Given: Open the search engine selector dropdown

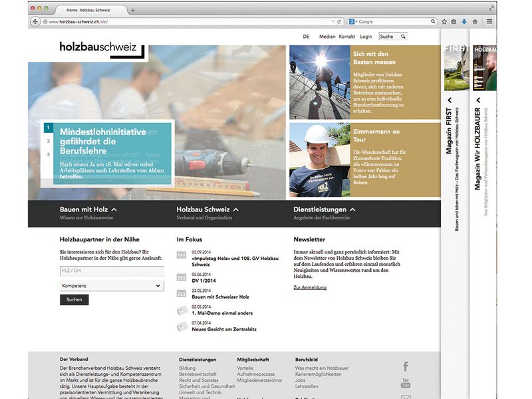Looking at the screenshot, I should (x=353, y=22).
